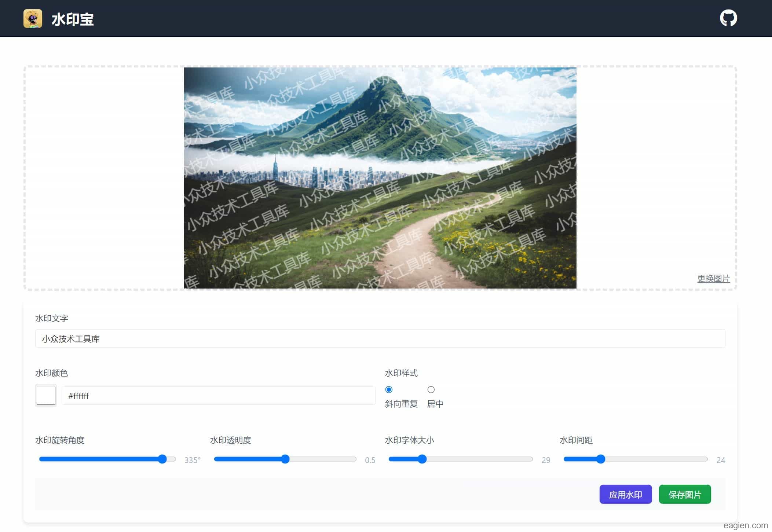Click the 水印旋转角度 slider handle
The width and height of the screenshot is (772, 532).
click(x=162, y=459)
